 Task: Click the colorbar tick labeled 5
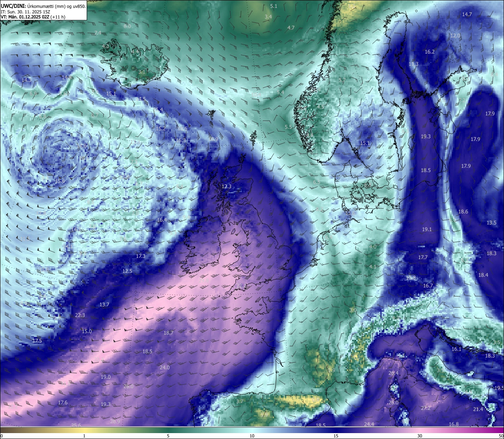point(168,436)
